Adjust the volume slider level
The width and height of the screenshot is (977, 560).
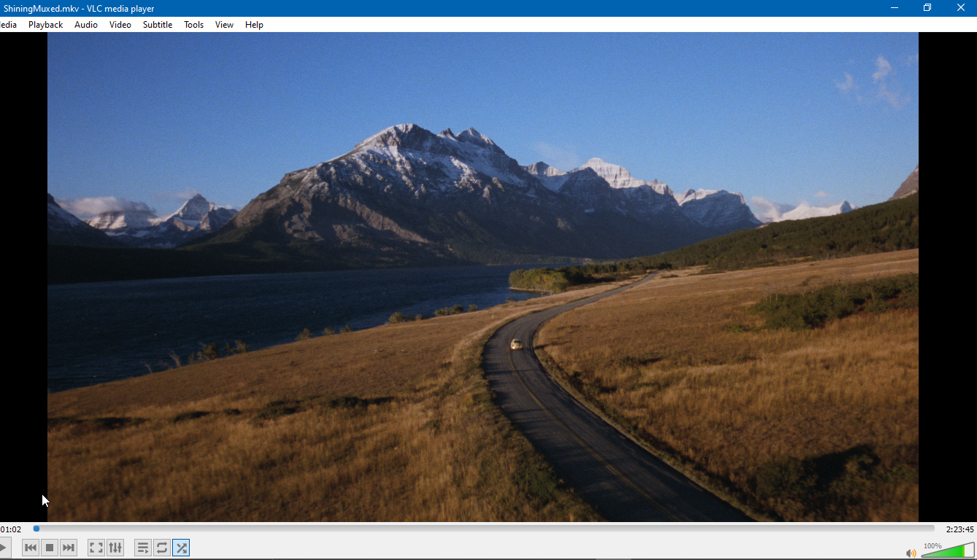948,551
